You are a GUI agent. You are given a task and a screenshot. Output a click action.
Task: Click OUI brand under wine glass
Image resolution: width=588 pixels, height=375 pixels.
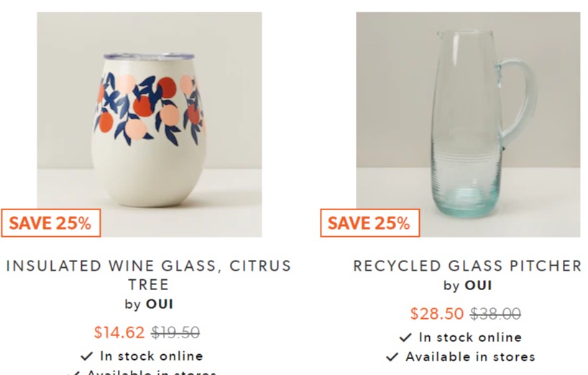point(160,304)
